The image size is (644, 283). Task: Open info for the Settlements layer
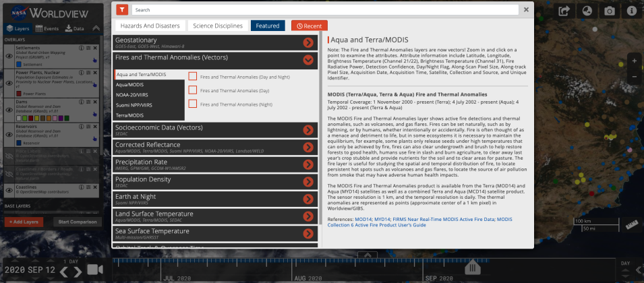(82, 48)
